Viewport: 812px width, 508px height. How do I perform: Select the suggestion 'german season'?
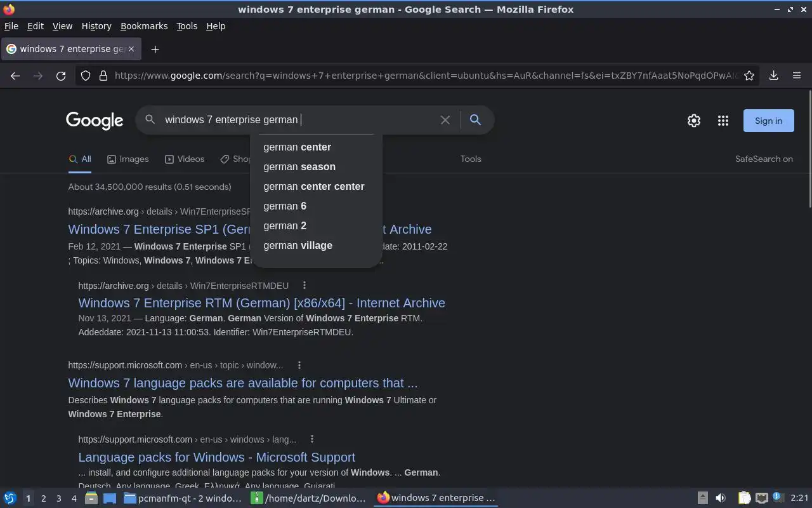pyautogui.click(x=316, y=166)
